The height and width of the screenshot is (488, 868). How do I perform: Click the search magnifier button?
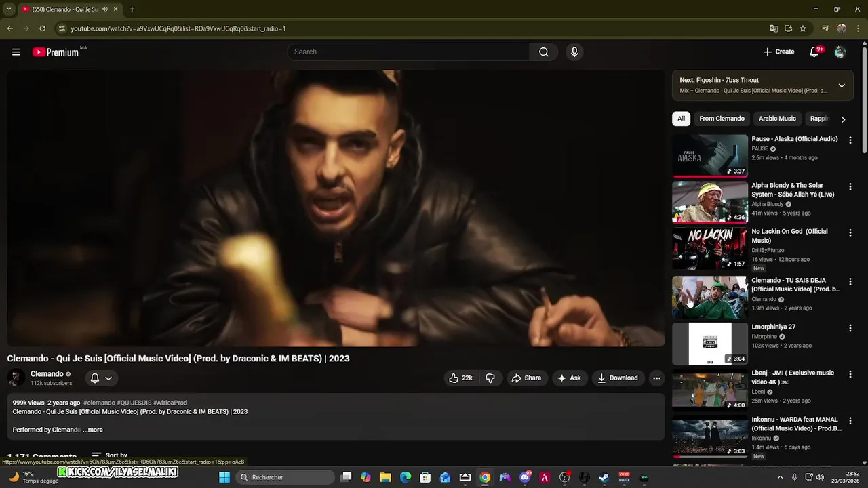(x=544, y=52)
